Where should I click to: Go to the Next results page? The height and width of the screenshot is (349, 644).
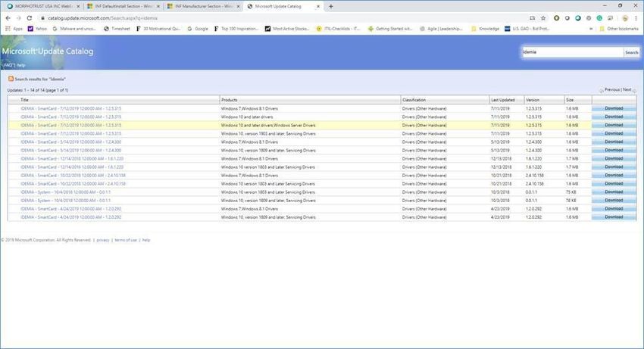point(627,89)
